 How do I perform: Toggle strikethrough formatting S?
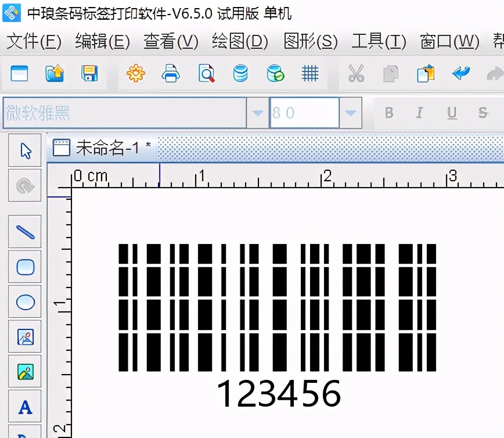point(483,113)
